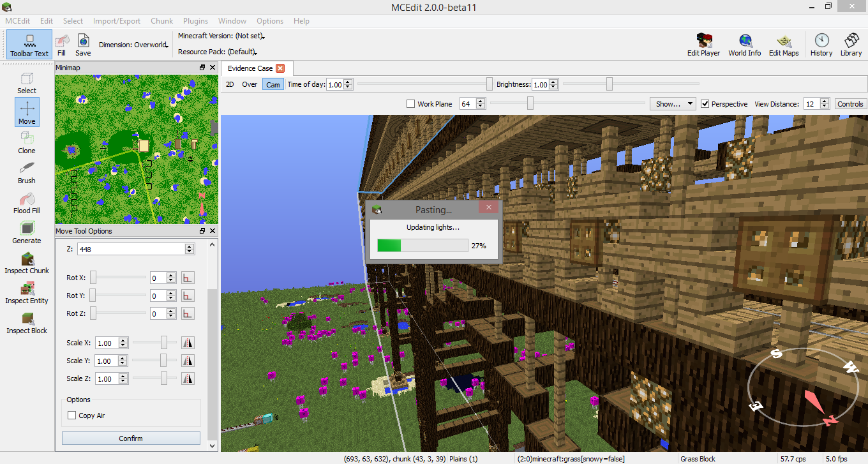Activate Inspect Block tool
Screen dimensions: 868x464
coord(27,322)
